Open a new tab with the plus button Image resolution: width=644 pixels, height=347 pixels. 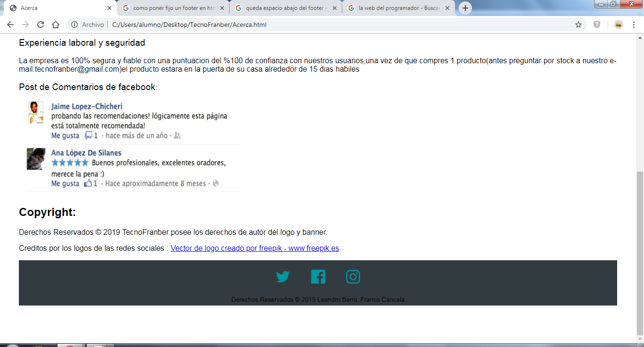pos(465,8)
